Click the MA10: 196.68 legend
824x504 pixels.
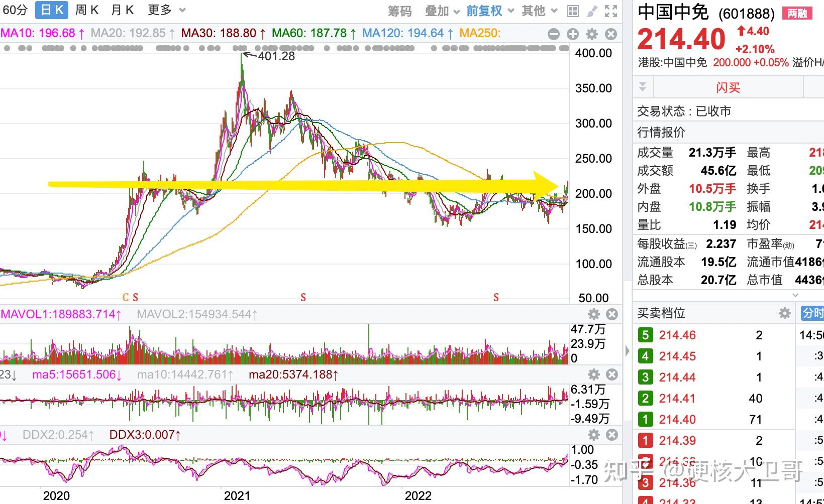point(42,34)
